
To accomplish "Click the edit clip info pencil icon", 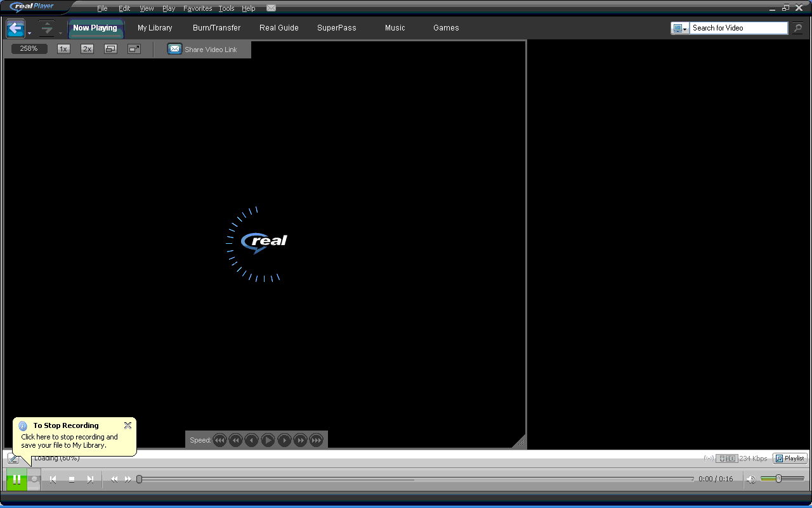I will (x=13, y=458).
